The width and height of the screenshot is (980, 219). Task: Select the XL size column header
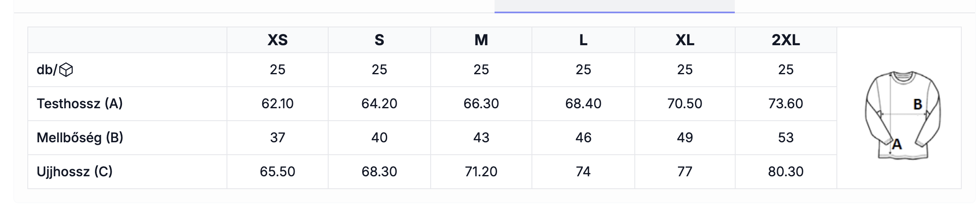coord(685,40)
